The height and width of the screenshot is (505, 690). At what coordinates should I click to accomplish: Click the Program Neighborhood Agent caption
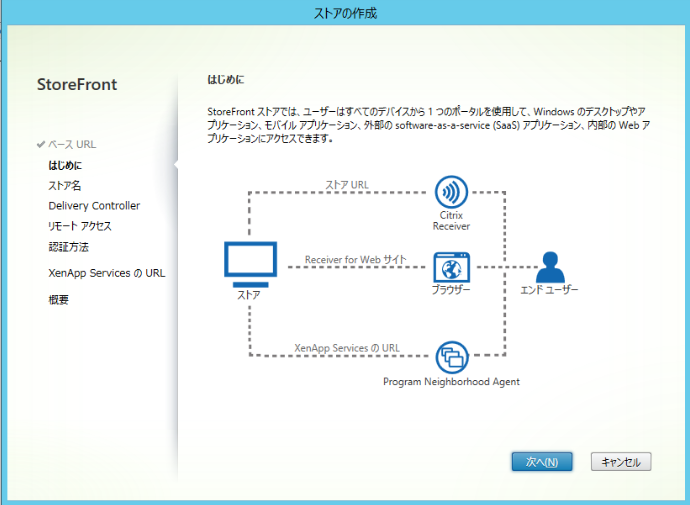(x=451, y=382)
